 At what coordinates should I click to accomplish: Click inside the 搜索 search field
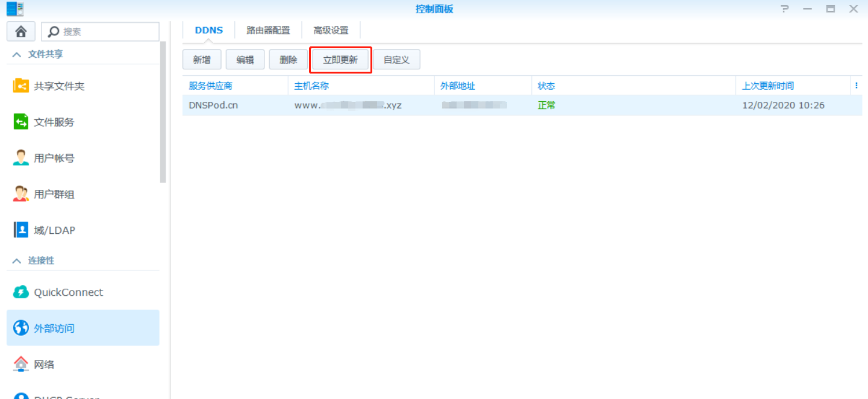[99, 31]
